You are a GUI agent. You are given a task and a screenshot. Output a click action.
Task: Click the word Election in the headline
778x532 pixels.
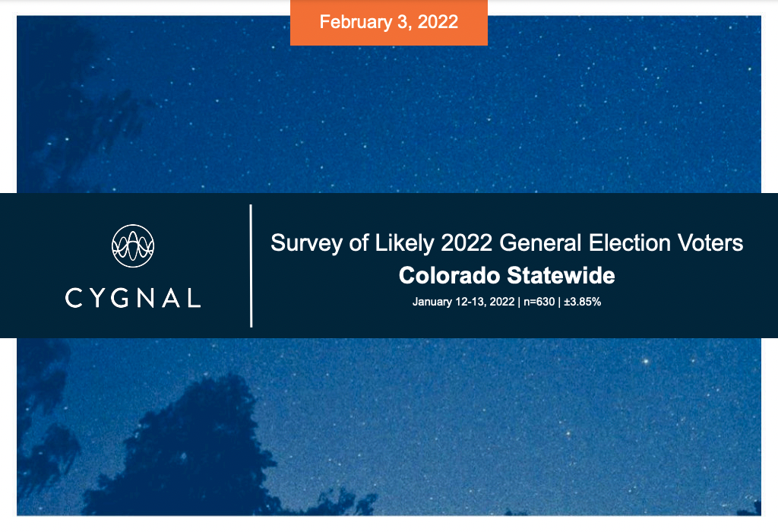coord(630,242)
